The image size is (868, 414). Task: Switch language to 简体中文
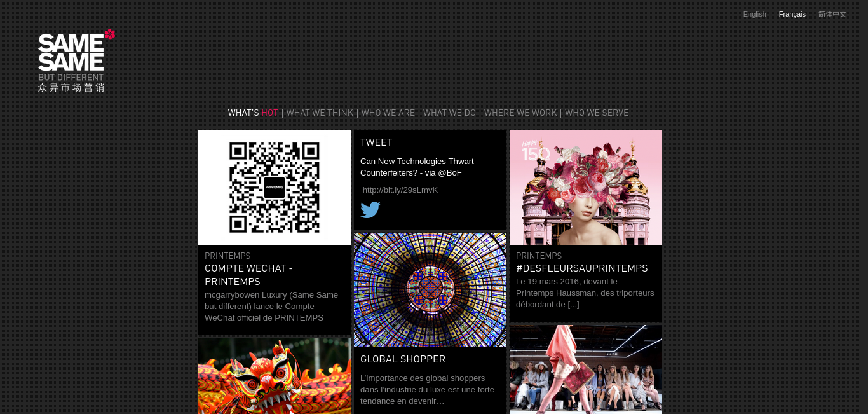pos(832,14)
